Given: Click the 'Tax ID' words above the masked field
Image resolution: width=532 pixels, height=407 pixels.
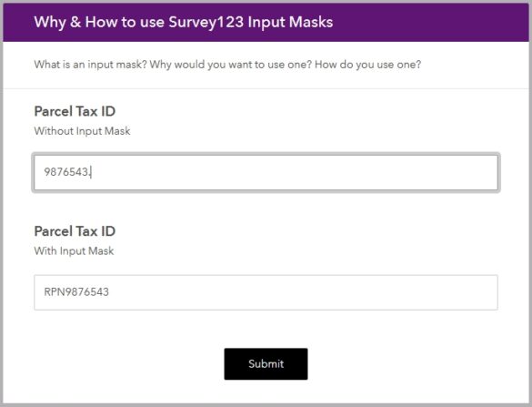Looking at the screenshot, I should point(95,231).
